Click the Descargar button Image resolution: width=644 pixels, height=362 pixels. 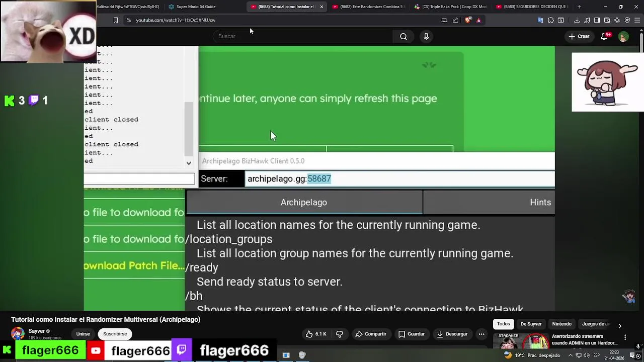click(x=452, y=334)
